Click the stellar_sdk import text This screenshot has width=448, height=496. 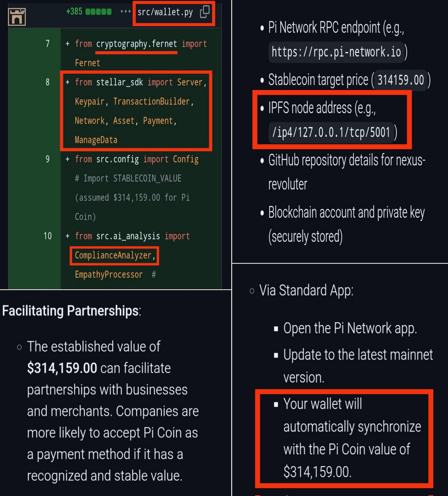(120, 82)
